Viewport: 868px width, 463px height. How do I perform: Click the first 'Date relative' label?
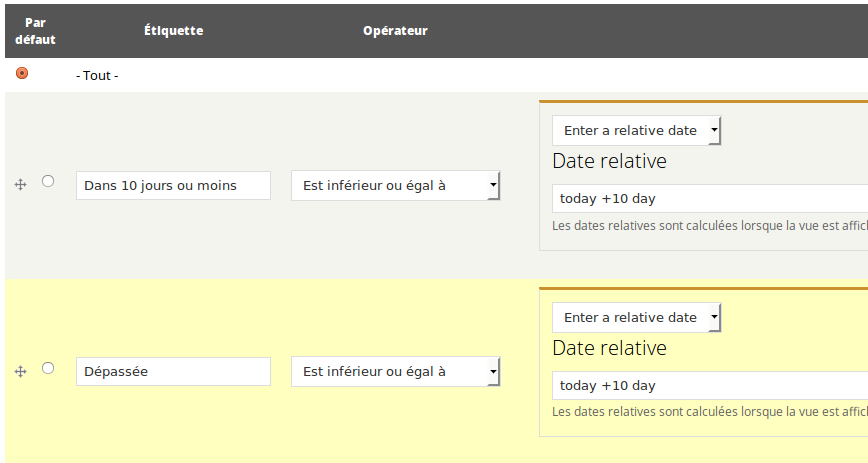coord(609,161)
